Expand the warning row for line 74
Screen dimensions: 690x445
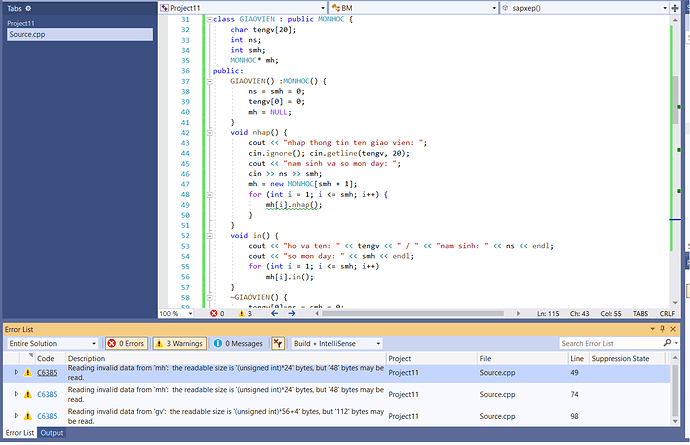(16, 394)
